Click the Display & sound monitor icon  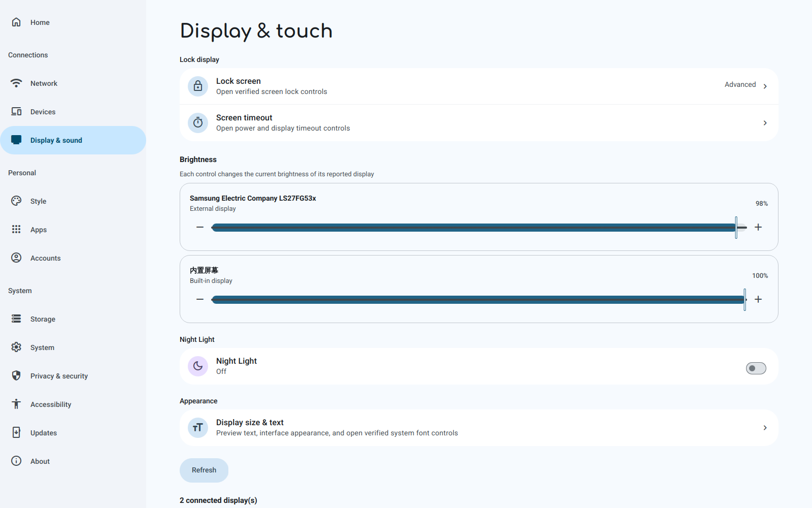[x=16, y=140]
